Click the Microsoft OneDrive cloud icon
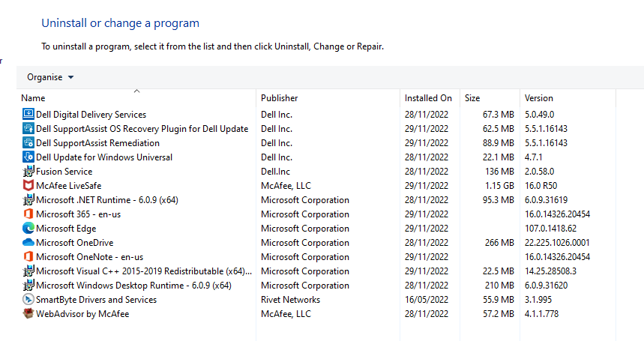644x341 pixels. tap(28, 243)
